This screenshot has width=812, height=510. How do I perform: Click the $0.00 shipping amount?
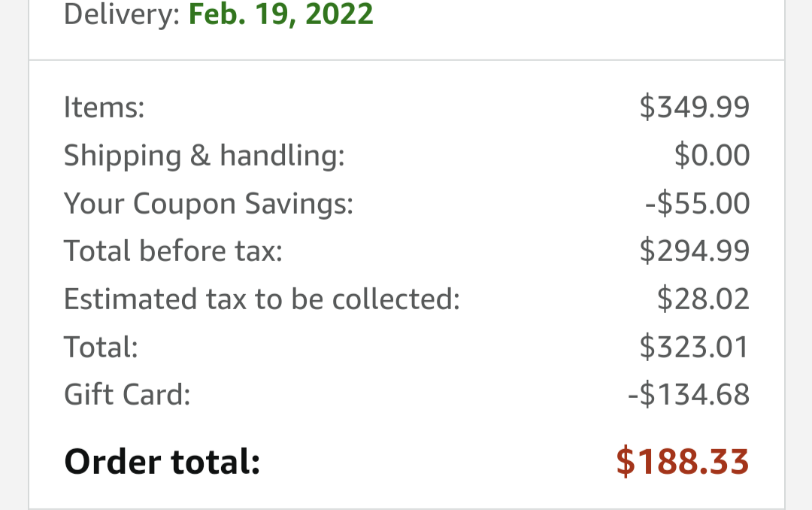[712, 155]
